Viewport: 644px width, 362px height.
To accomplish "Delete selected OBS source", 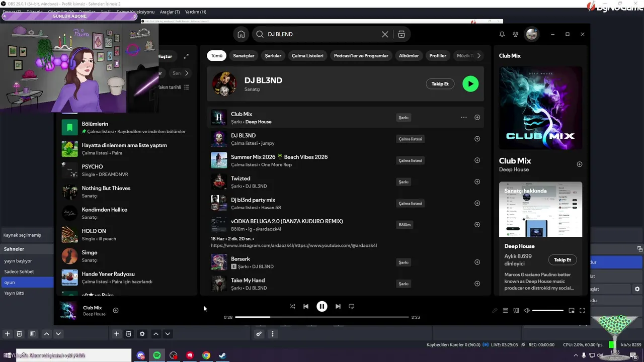I will click(x=129, y=334).
